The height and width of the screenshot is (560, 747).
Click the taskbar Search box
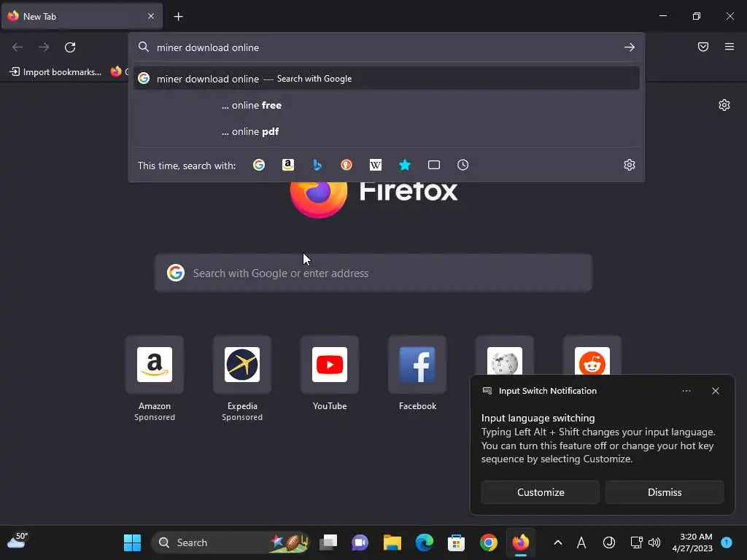click(x=231, y=542)
